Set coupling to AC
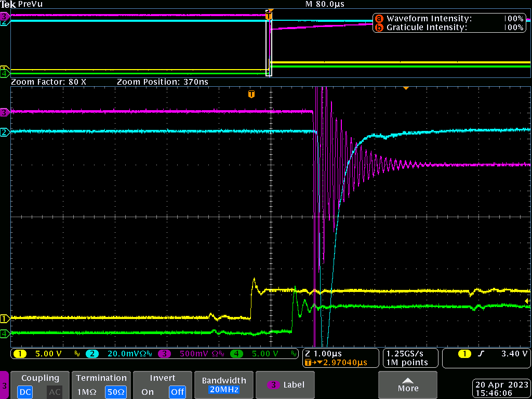The height and width of the screenshot is (399, 532). click(x=55, y=392)
